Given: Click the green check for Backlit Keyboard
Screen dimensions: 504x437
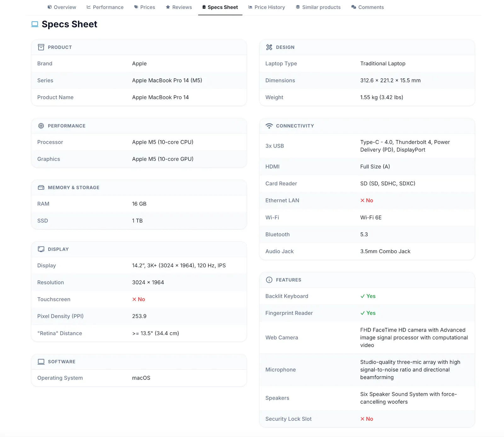Looking at the screenshot, I should (363, 296).
